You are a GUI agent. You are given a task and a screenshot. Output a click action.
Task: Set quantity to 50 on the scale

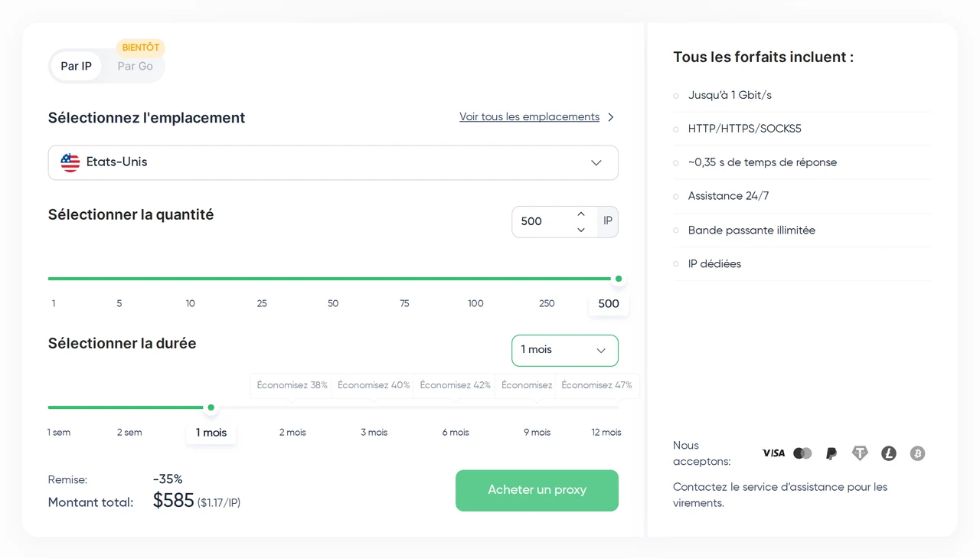333,304
